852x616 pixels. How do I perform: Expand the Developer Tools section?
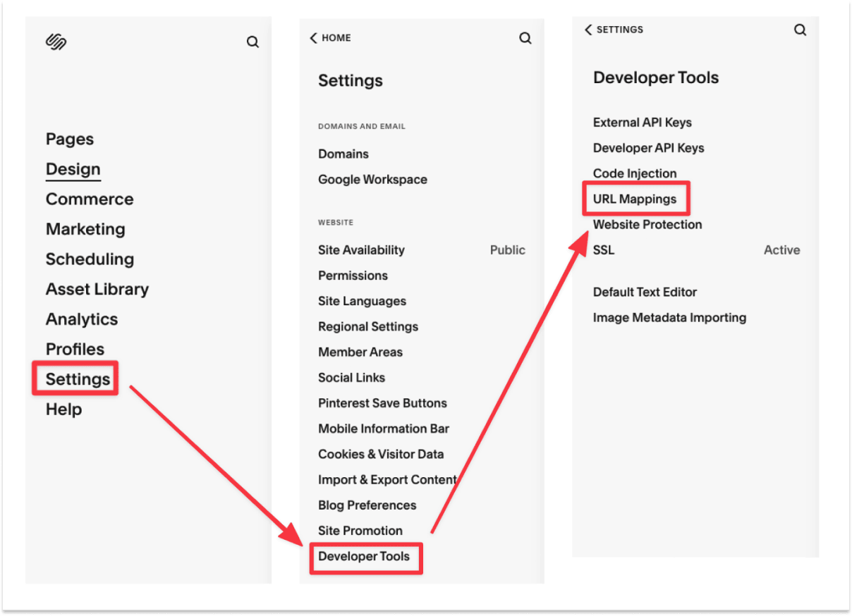[x=365, y=556]
